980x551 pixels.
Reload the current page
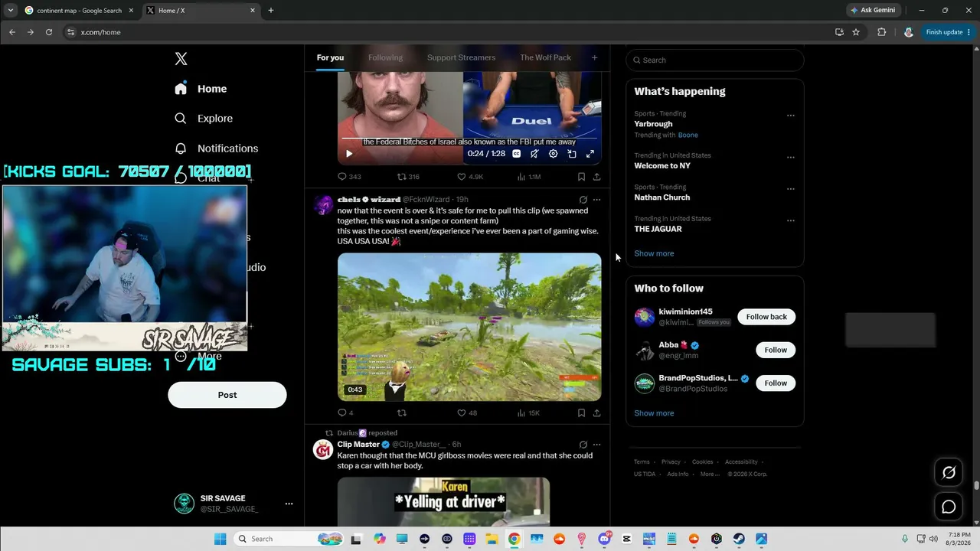point(49,32)
